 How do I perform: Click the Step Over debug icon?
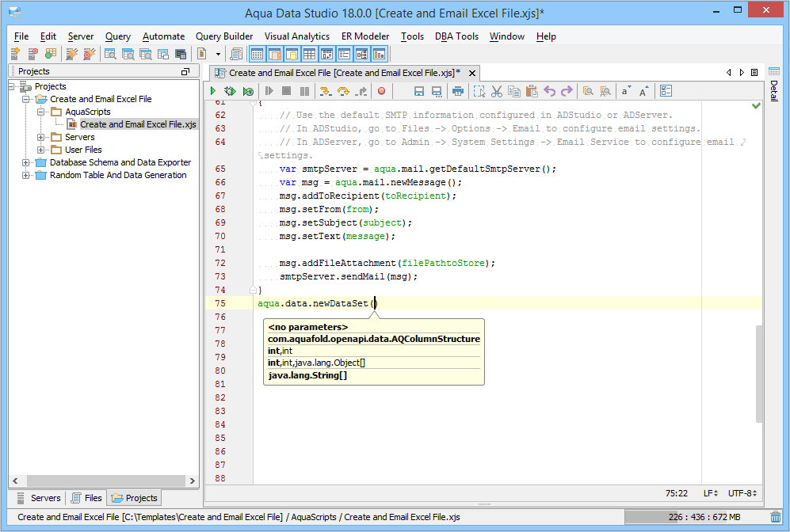pyautogui.click(x=343, y=92)
